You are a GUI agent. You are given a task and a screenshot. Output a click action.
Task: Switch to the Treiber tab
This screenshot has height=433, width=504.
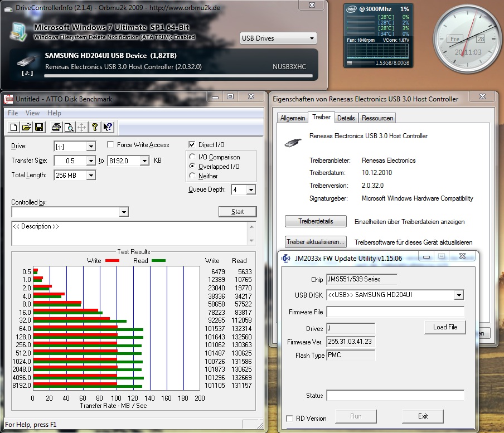[x=322, y=117]
